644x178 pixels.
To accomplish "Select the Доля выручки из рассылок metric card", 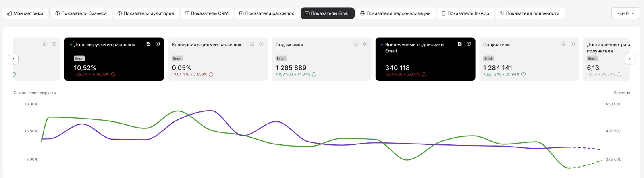I will (x=114, y=59).
